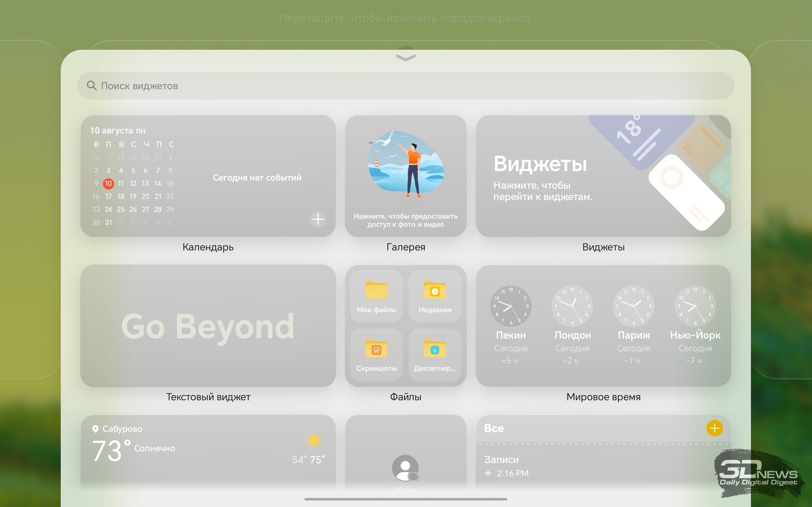The image size is (812, 507).
Task: Tap the Нью-Йорк clock face
Action: (695, 306)
